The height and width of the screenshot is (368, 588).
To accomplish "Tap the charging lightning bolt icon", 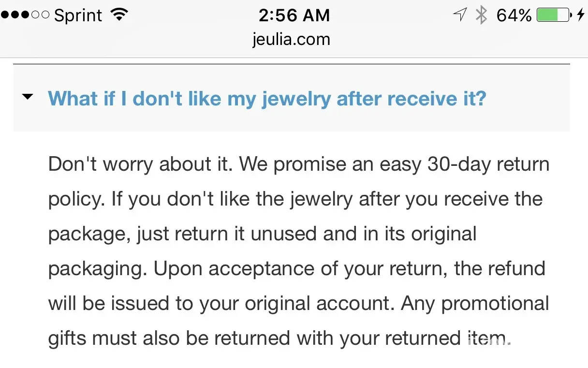I will pyautogui.click(x=581, y=15).
